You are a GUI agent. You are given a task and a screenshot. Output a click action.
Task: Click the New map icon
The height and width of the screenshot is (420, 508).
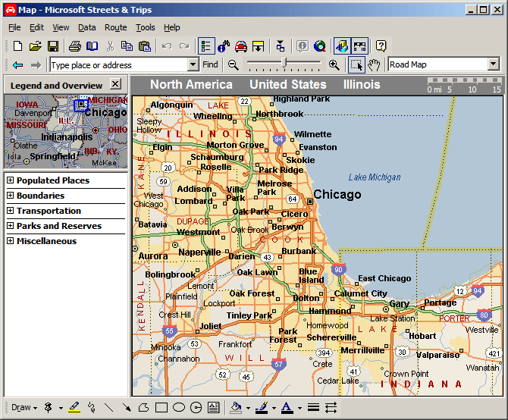pos(18,46)
